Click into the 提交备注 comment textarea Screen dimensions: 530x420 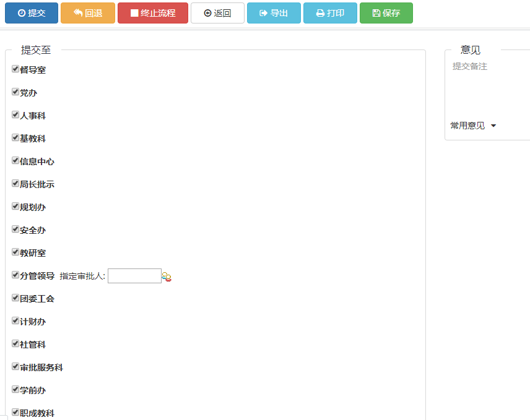coord(489,88)
